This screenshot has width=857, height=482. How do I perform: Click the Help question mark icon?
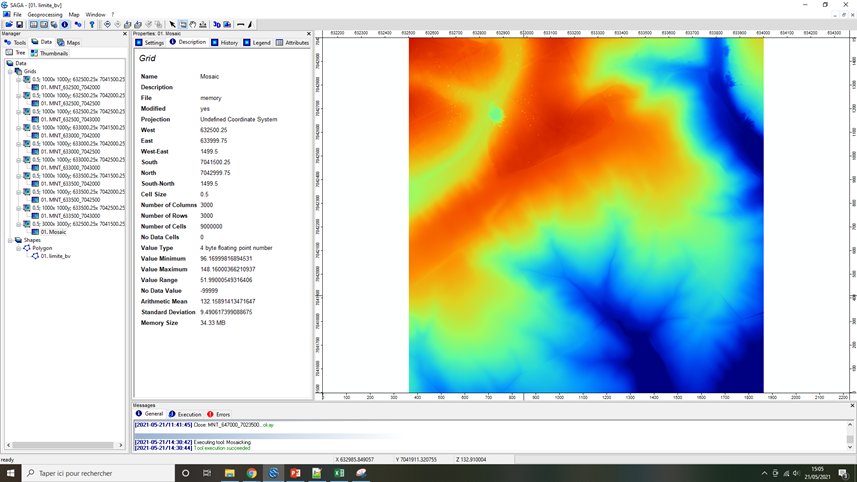[x=92, y=25]
